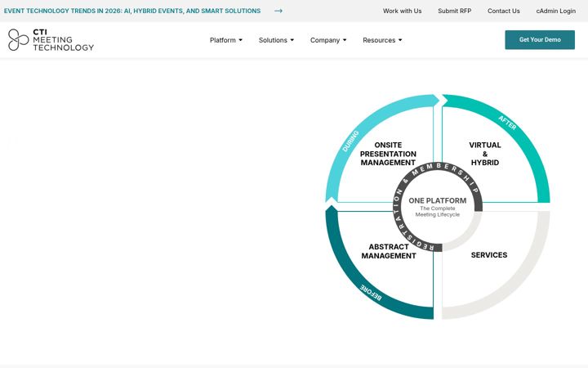
Task: Go to the Submit RFP page
Action: (455, 11)
